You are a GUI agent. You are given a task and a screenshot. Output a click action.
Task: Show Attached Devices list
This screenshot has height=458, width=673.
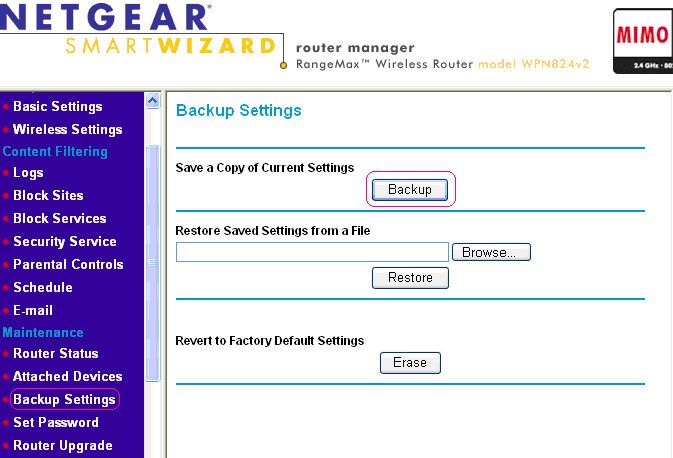[67, 377]
